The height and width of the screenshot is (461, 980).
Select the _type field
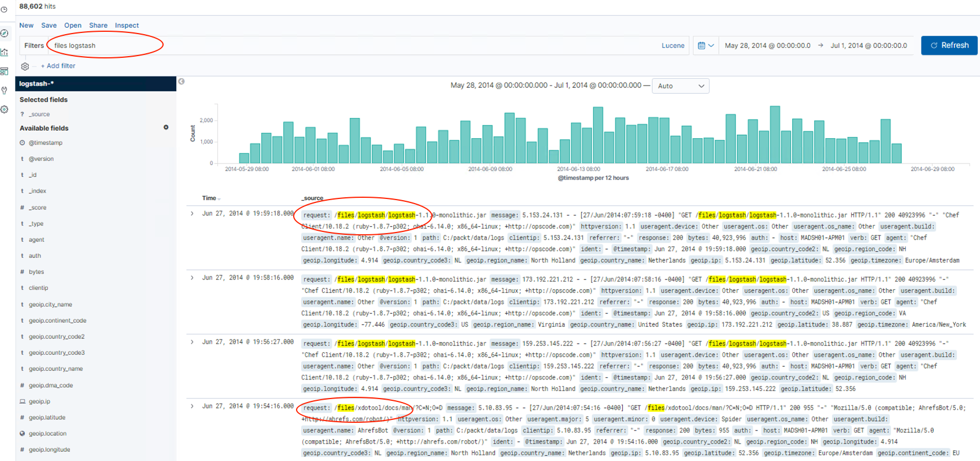(36, 224)
